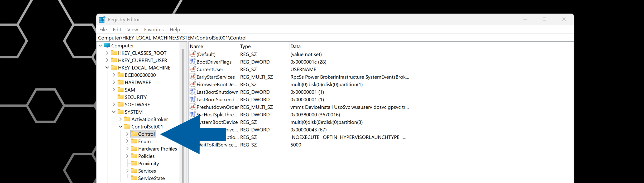Select the Services key in tree
This screenshot has width=644, height=183.
tap(147, 171)
